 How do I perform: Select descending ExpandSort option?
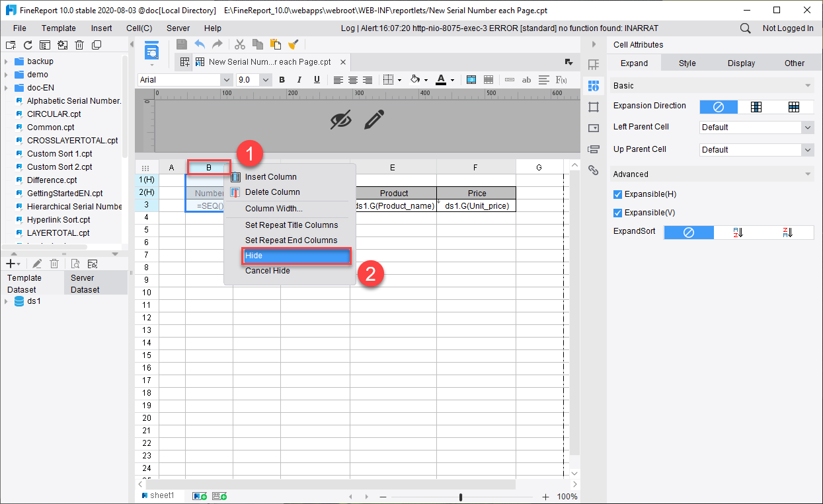point(789,233)
